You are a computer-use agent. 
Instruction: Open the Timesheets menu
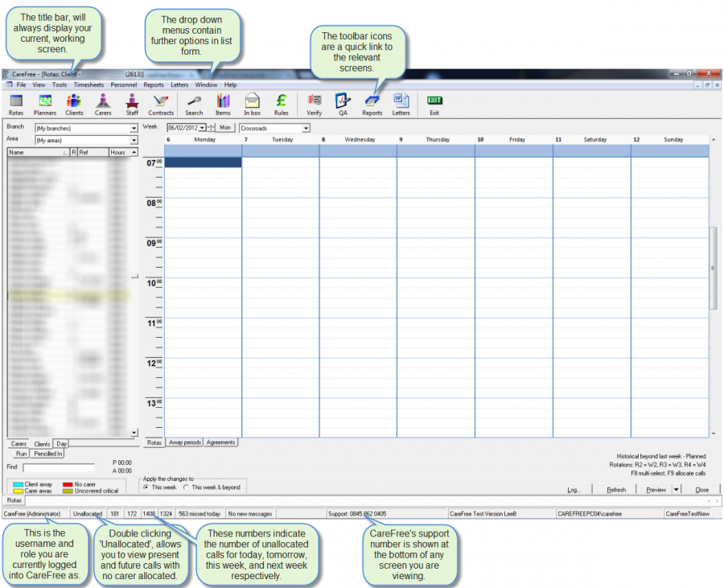(89, 84)
